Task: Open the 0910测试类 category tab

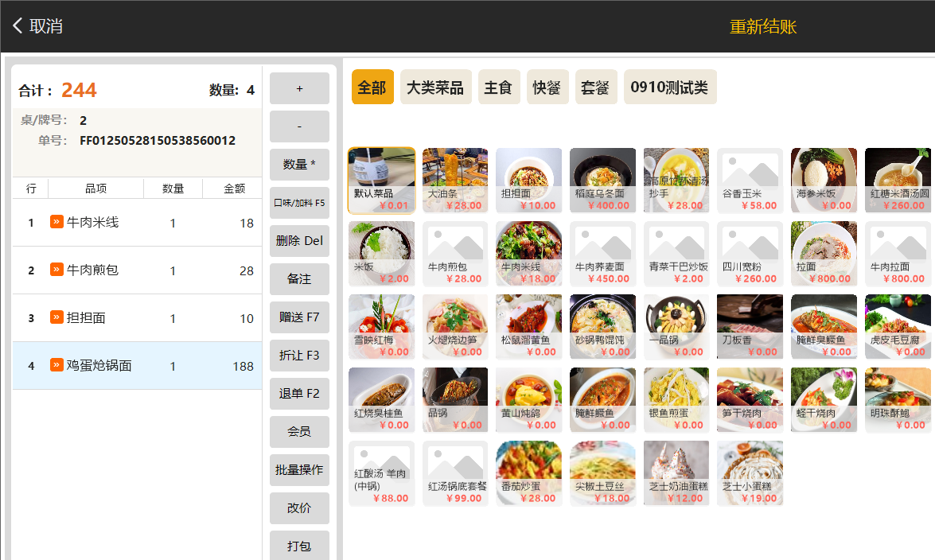Action: [669, 87]
